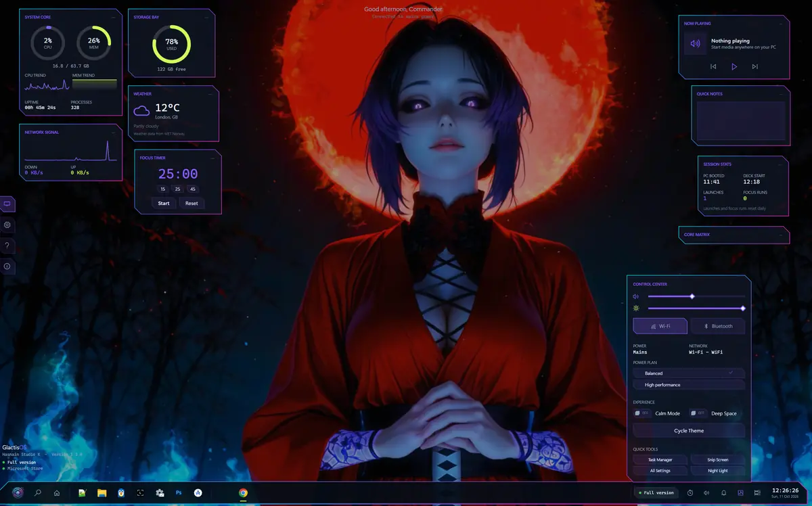Image resolution: width=812 pixels, height=506 pixels.
Task: Open the taskbar clock showing 12:26:26
Action: coord(785,490)
